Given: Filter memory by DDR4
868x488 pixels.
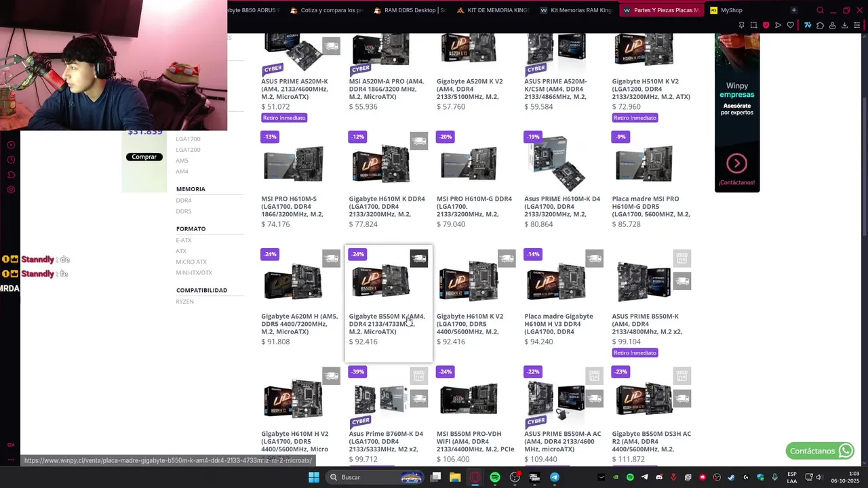Looking at the screenshot, I should tap(184, 201).
